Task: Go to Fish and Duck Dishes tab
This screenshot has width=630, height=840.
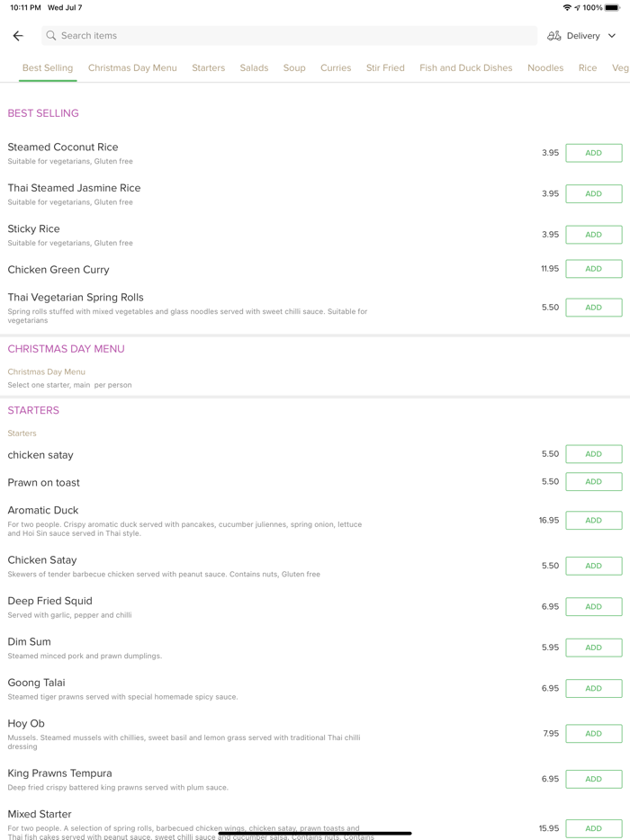Action: [x=465, y=68]
